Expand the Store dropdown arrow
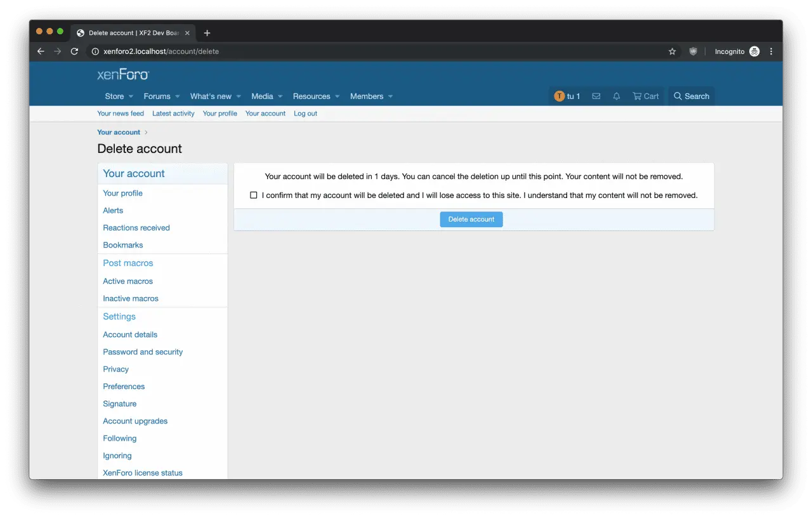This screenshot has width=812, height=518. (131, 96)
